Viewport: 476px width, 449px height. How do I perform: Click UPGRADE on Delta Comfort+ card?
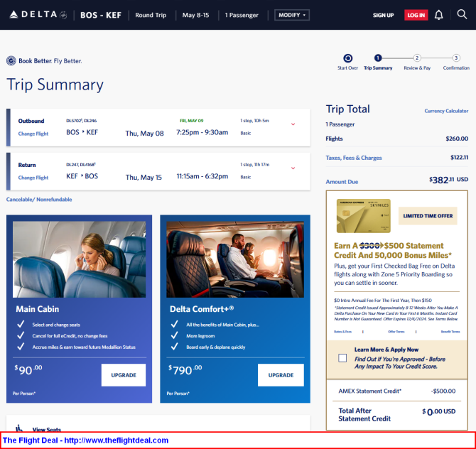tap(281, 375)
